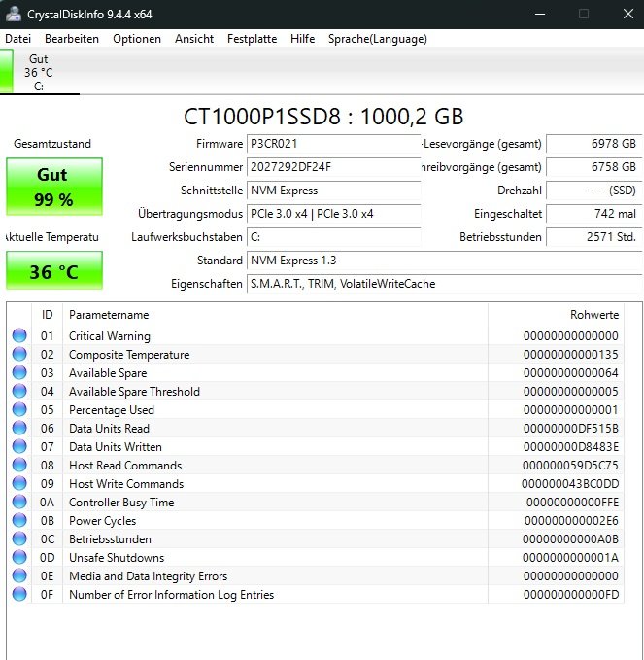Click the 36 °C temperature button

pyautogui.click(x=54, y=270)
